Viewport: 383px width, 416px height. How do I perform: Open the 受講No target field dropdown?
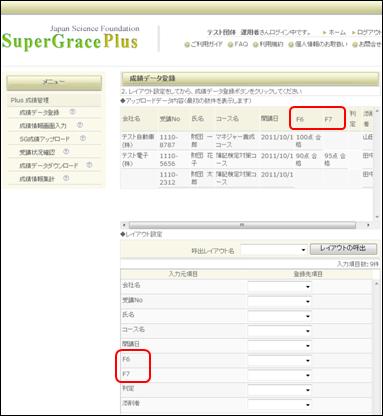(x=279, y=301)
